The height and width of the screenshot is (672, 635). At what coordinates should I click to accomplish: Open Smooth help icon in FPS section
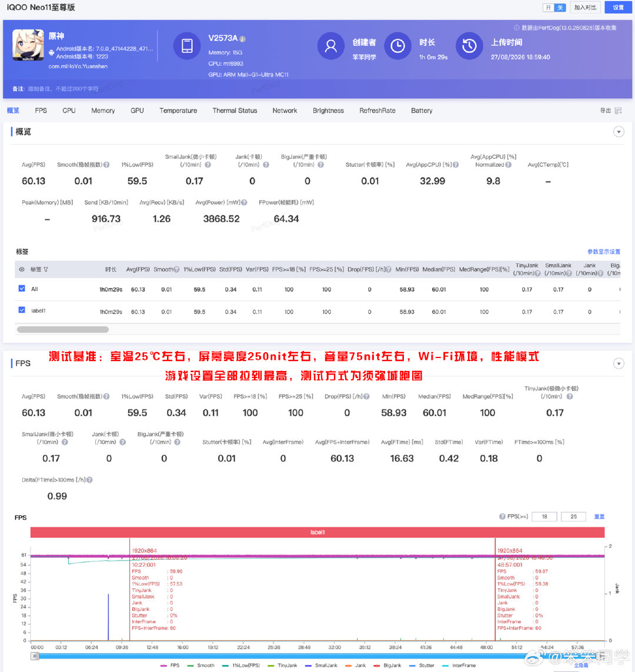click(106, 396)
